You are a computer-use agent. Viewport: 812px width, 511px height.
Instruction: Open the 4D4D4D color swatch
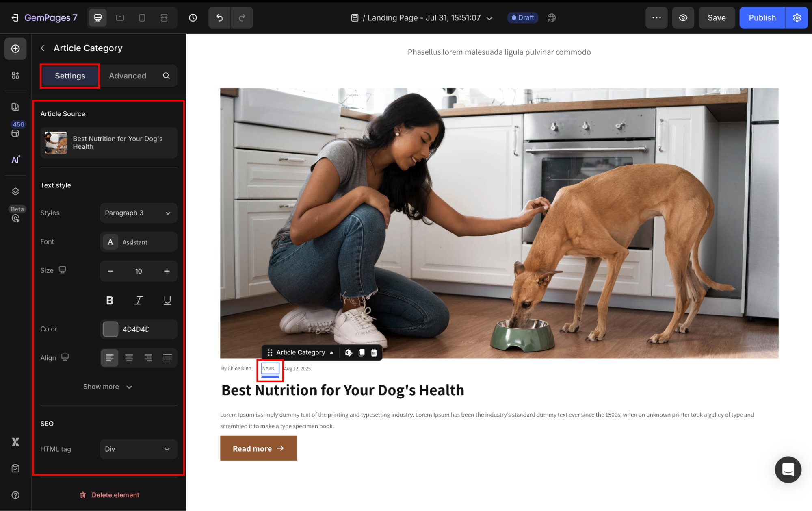point(110,329)
